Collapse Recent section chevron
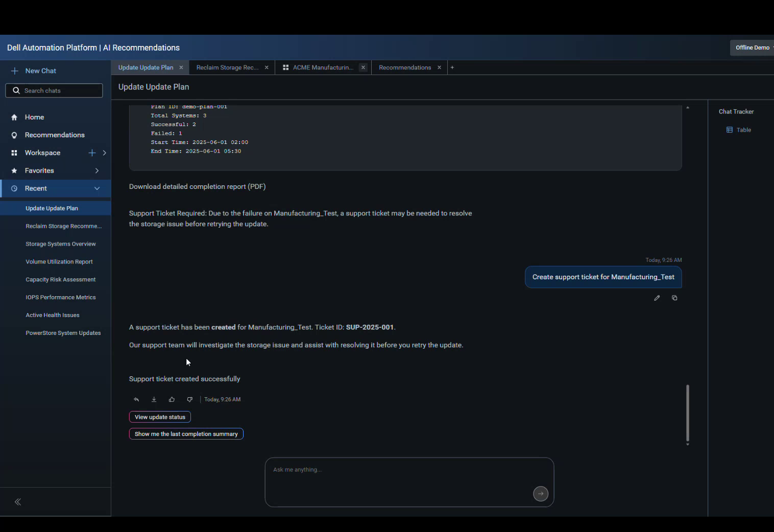 (x=97, y=188)
